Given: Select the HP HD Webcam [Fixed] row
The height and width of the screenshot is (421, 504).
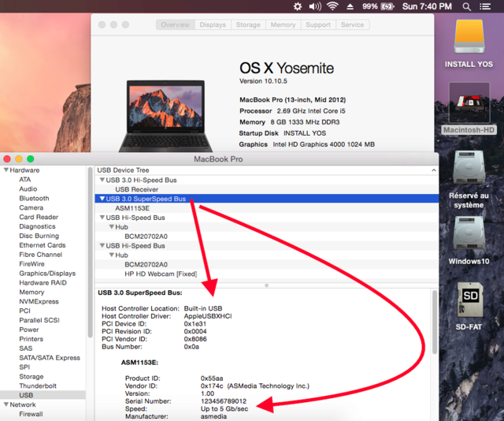Looking at the screenshot, I should point(267,274).
